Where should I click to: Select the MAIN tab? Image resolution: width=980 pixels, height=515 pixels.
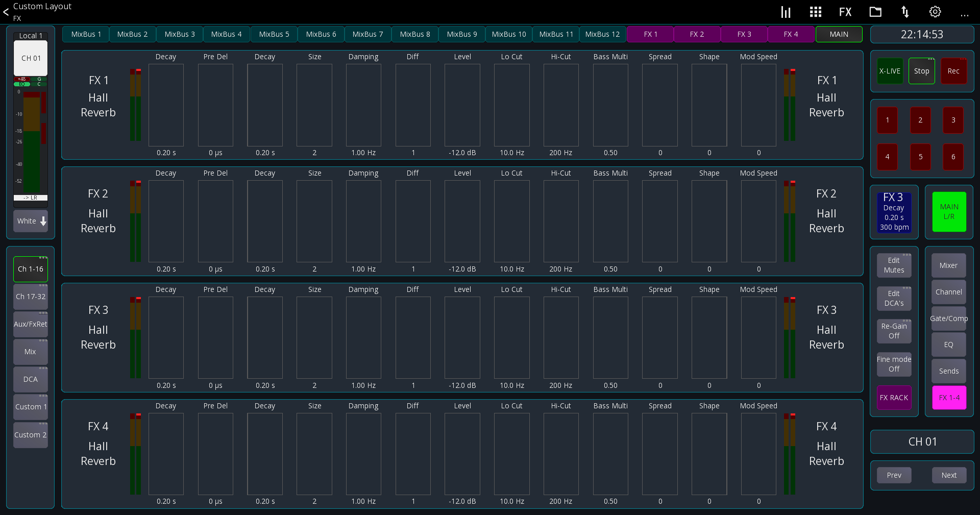point(839,34)
